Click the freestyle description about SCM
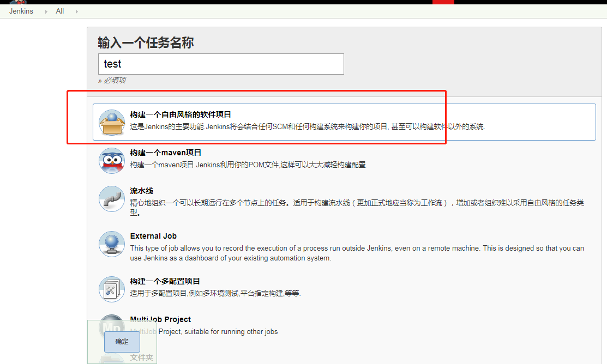This screenshot has height=364, width=607. point(308,126)
